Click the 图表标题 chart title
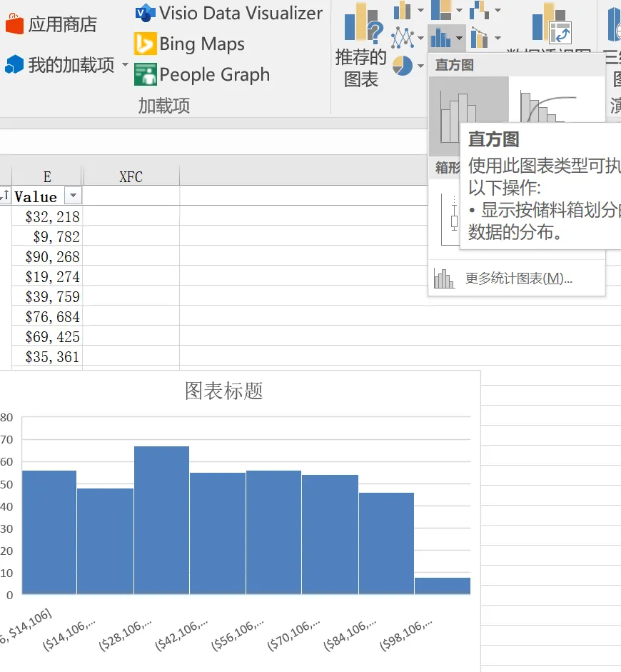621x672 pixels. pos(223,391)
